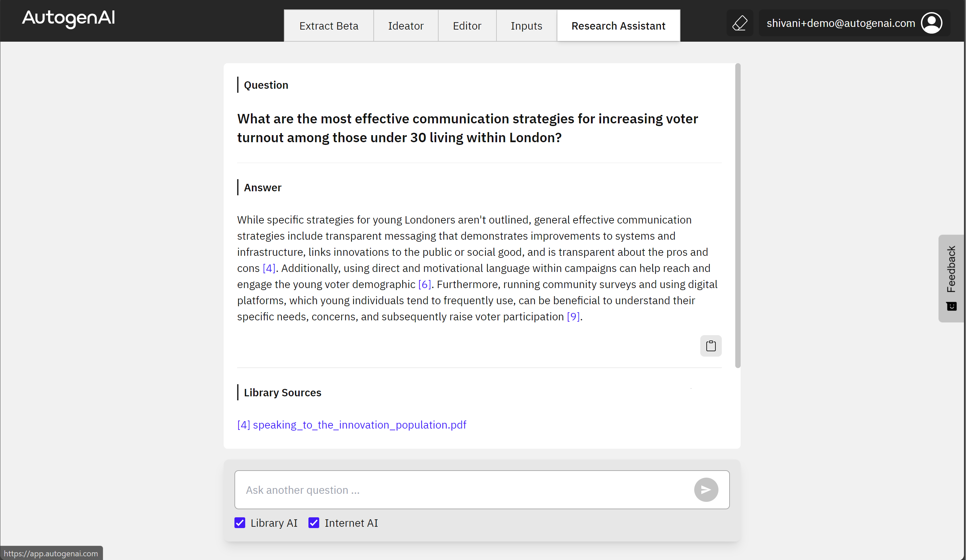966x560 pixels.
Task: Select the Research Assistant tab
Action: click(618, 26)
